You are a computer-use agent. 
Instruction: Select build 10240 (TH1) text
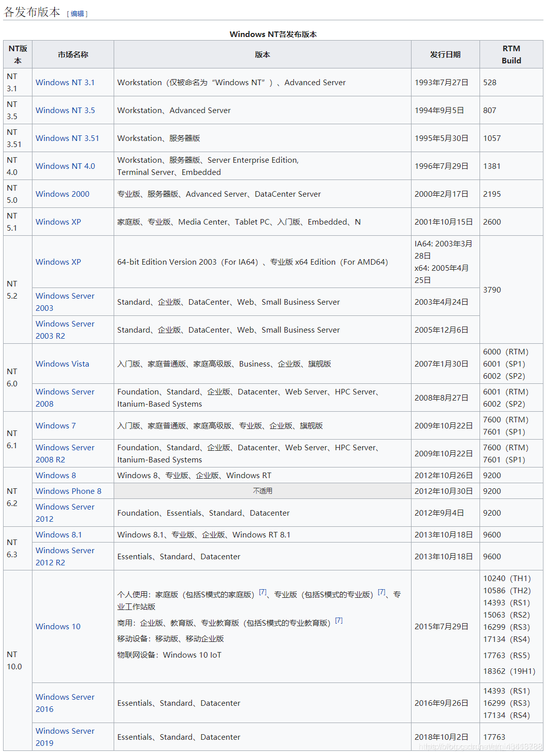point(507,579)
